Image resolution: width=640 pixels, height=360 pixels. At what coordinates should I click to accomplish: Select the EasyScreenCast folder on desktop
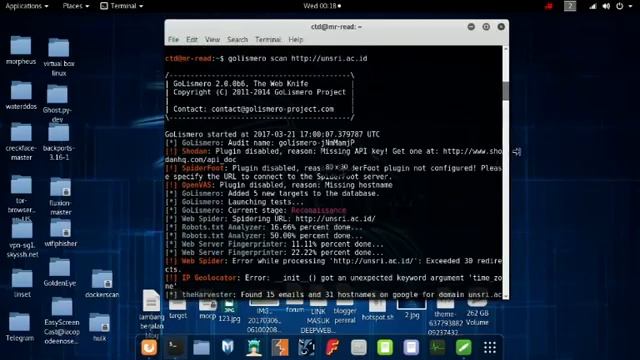(x=62, y=321)
